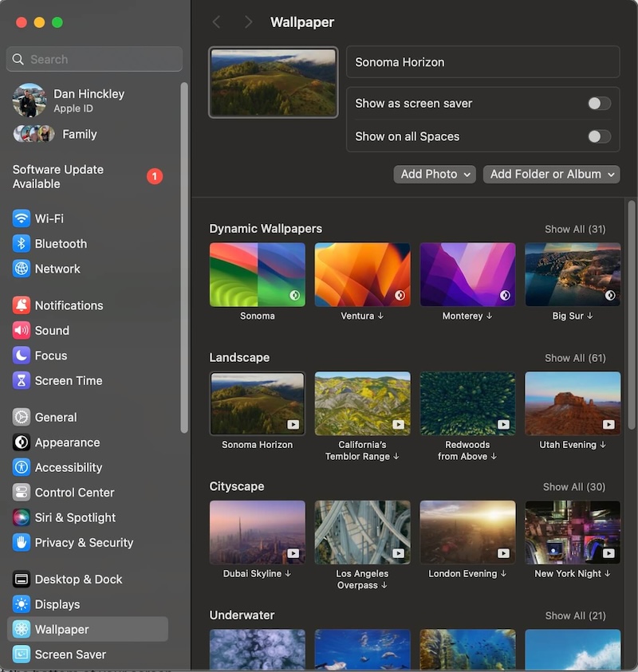Screen dimensions: 638x672
Task: Click inside the Search field
Action: 94,59
